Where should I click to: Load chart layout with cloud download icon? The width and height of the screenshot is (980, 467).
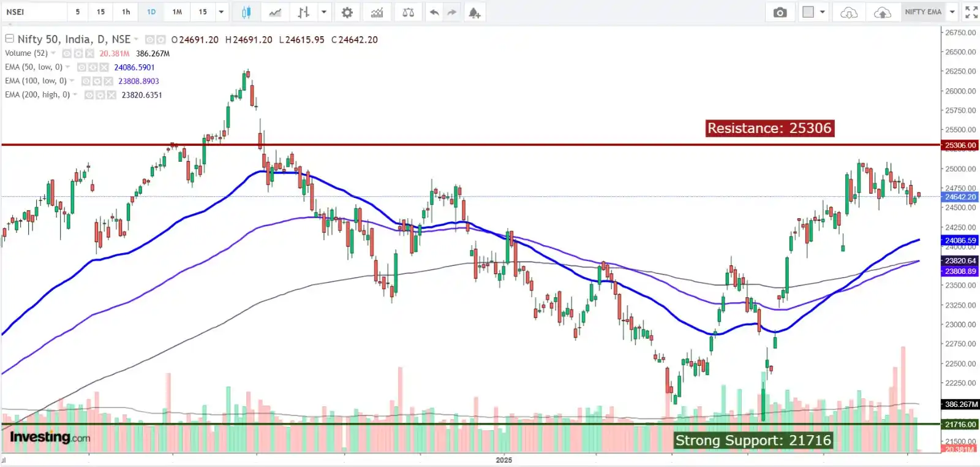click(x=849, y=12)
